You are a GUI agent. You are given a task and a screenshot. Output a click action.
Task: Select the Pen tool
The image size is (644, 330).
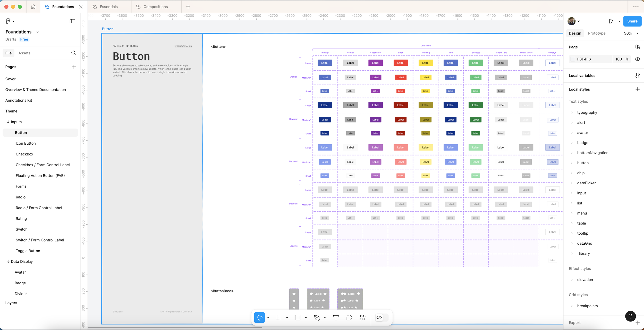[317, 318]
